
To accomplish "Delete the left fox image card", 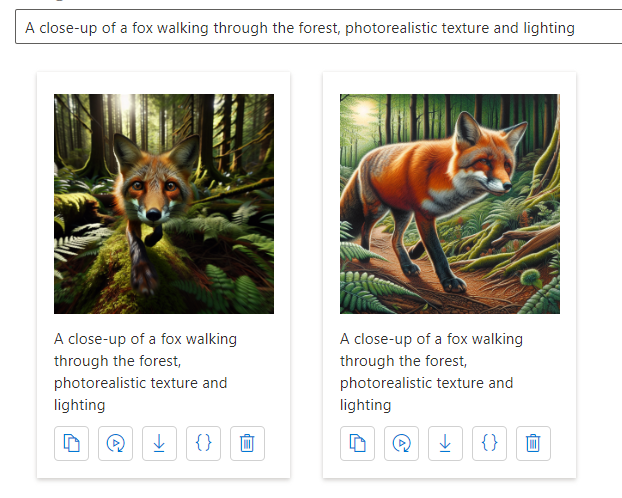I will (247, 443).
